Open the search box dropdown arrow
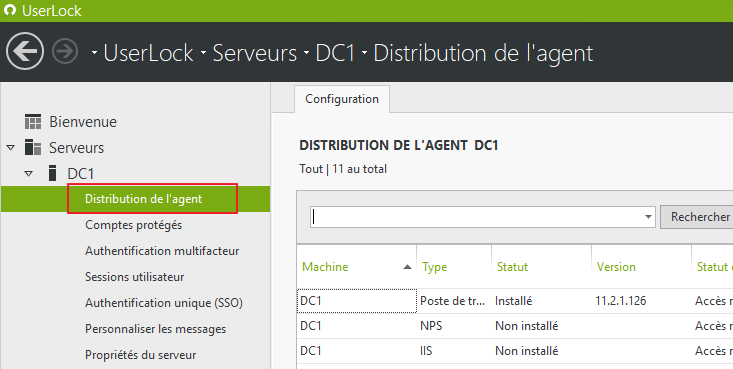Image resolution: width=733 pixels, height=369 pixels. (x=648, y=217)
